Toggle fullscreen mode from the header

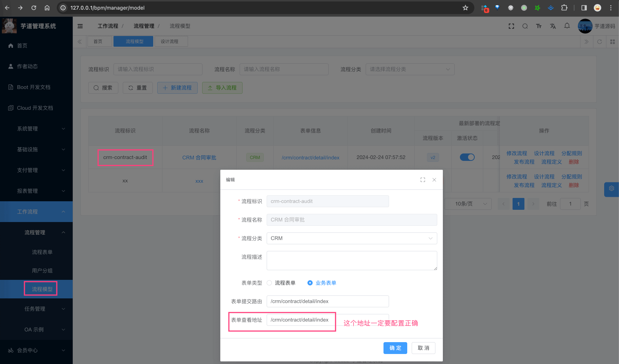pos(511,26)
